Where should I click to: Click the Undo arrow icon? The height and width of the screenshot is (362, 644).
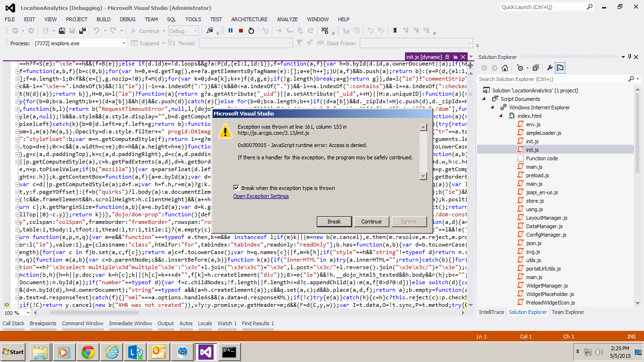coord(97,31)
